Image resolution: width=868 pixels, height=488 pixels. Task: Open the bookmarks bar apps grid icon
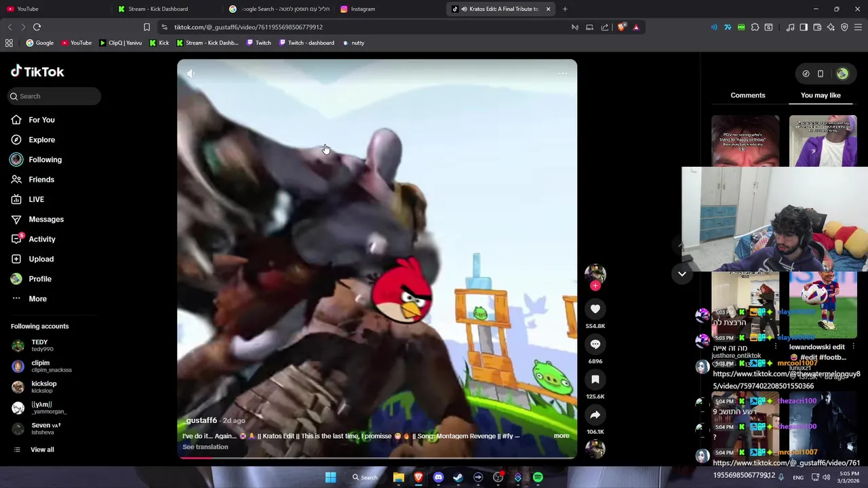click(9, 43)
